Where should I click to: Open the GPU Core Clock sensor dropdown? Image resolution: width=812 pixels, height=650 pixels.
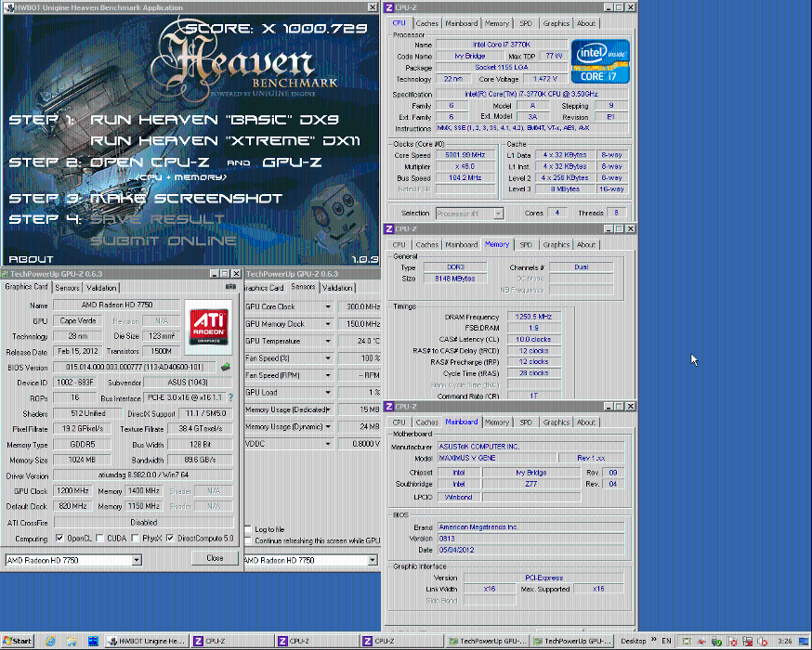click(328, 306)
